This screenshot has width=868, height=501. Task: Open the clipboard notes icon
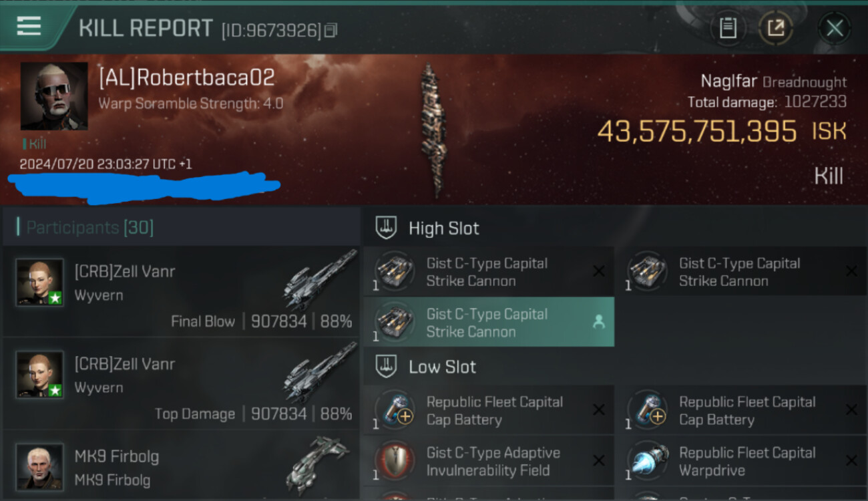pos(728,28)
